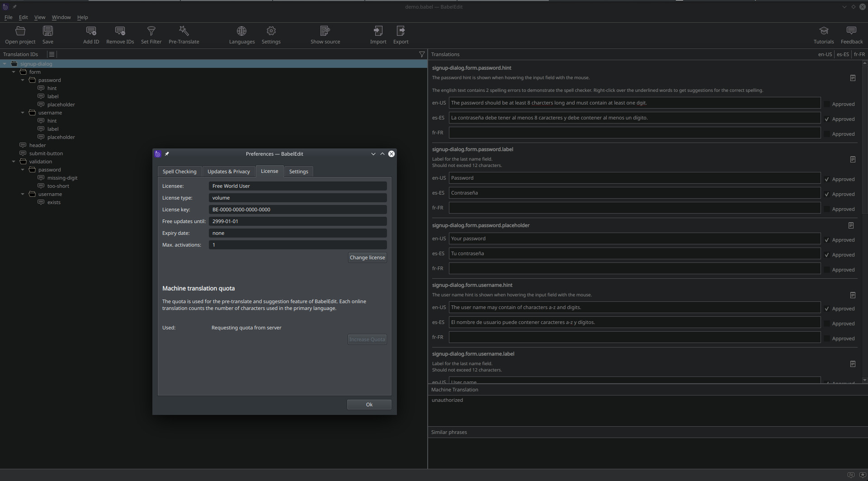Toggle Approved for password.label fr-FR
Viewport: 868px width, 481px height.
click(826, 209)
